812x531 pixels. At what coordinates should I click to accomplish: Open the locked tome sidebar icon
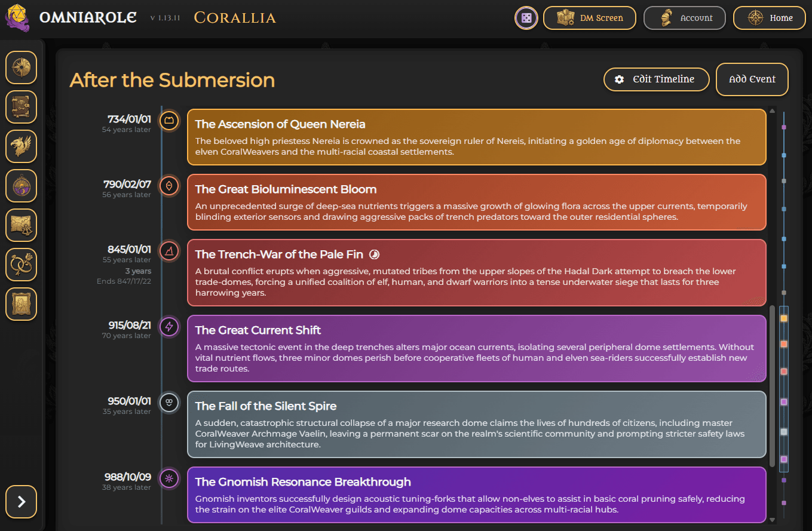pos(22,107)
